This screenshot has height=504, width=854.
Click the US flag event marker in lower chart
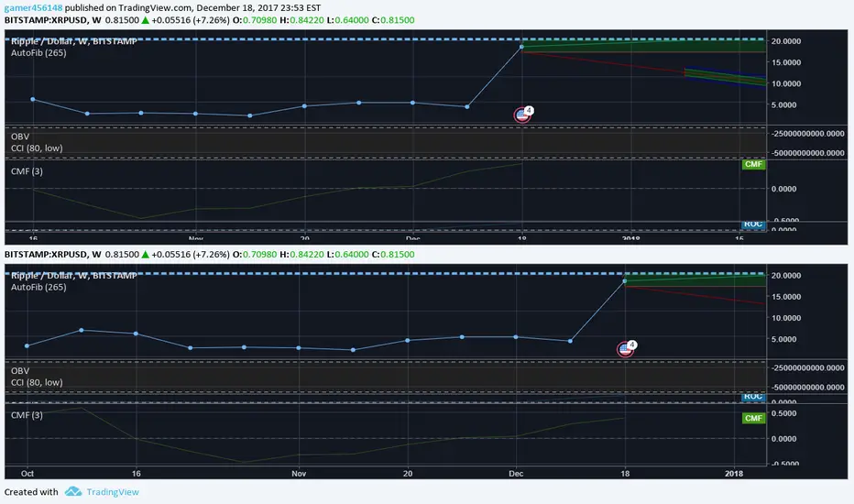(626, 349)
